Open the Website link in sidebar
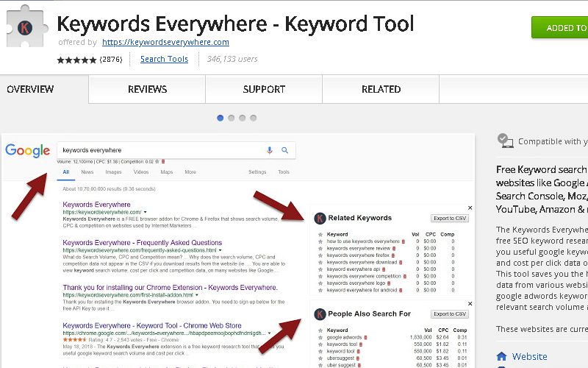The width and height of the screenshot is (588, 368). click(529, 356)
